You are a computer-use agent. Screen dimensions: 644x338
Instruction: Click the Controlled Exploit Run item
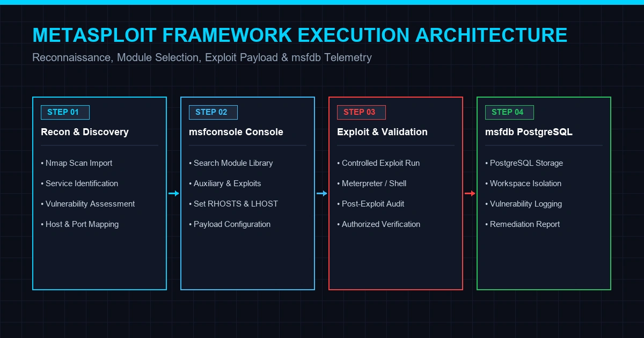point(378,163)
